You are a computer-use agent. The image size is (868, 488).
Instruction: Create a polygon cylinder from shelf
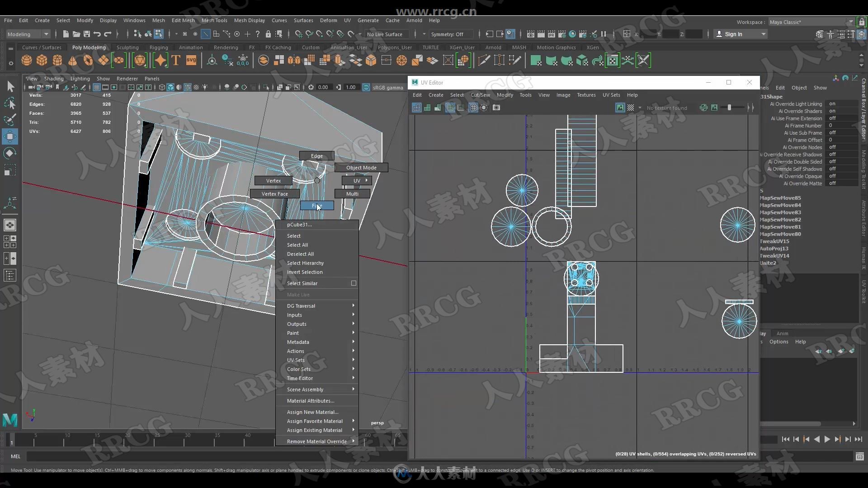tap(57, 60)
